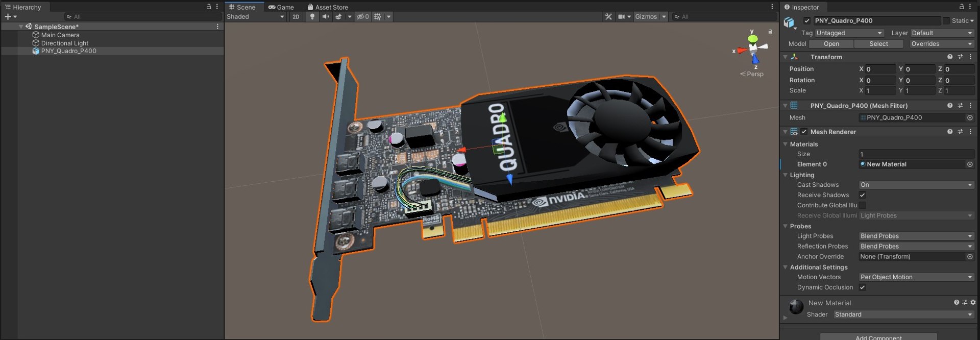
Task: Open Inspector panel kebab menu
Action: coord(970,7)
